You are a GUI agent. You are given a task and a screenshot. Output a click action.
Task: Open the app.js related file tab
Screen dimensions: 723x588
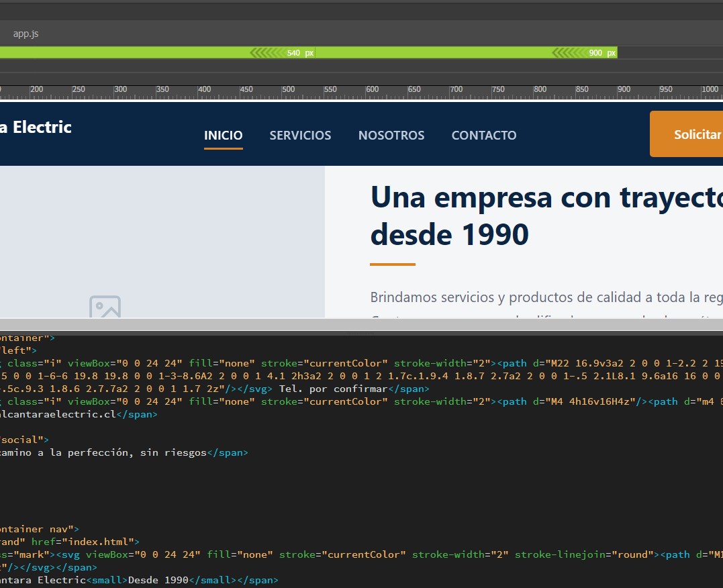click(x=26, y=34)
